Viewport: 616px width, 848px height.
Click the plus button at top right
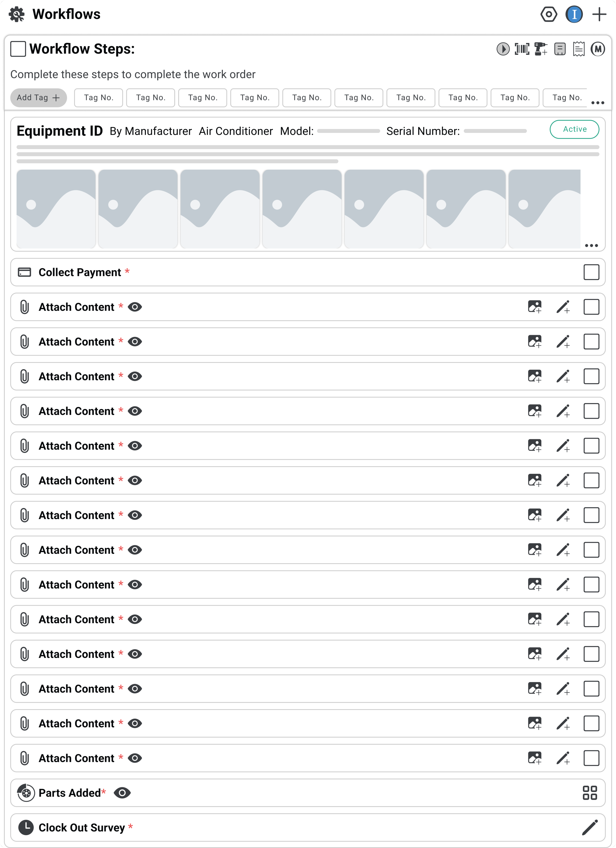click(599, 14)
